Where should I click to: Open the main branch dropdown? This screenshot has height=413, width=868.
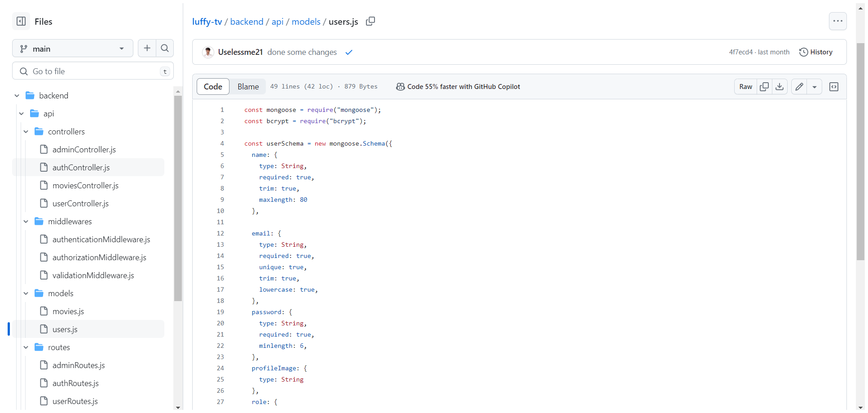(x=73, y=49)
